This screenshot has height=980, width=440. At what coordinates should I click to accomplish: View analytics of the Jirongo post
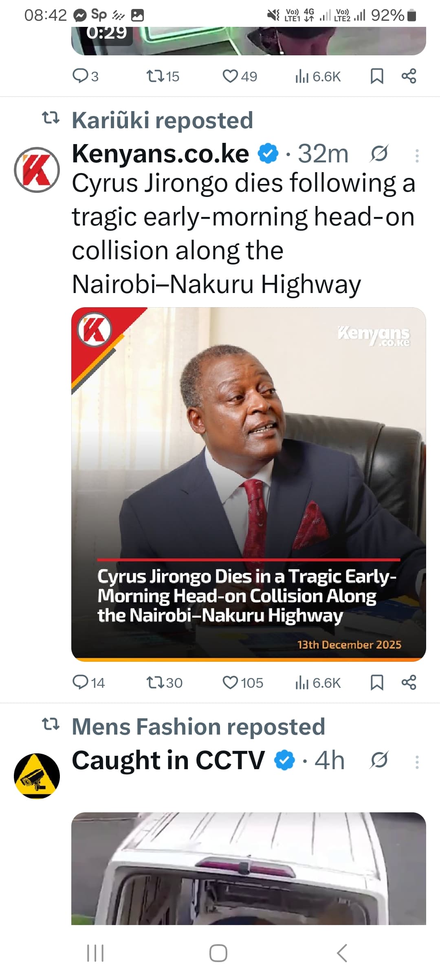pyautogui.click(x=302, y=682)
